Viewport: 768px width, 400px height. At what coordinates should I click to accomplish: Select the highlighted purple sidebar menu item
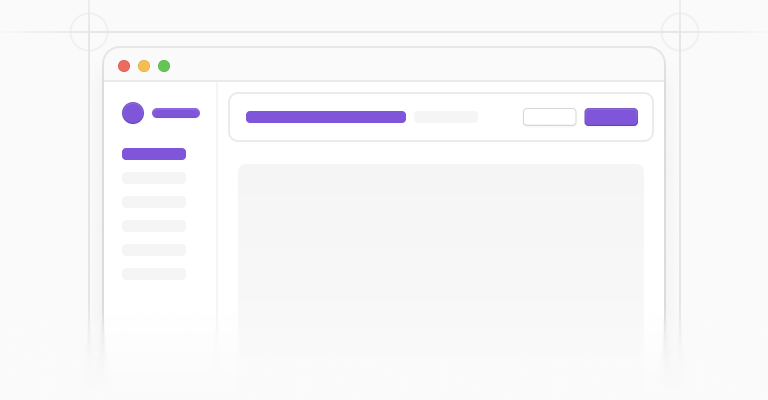click(x=154, y=154)
